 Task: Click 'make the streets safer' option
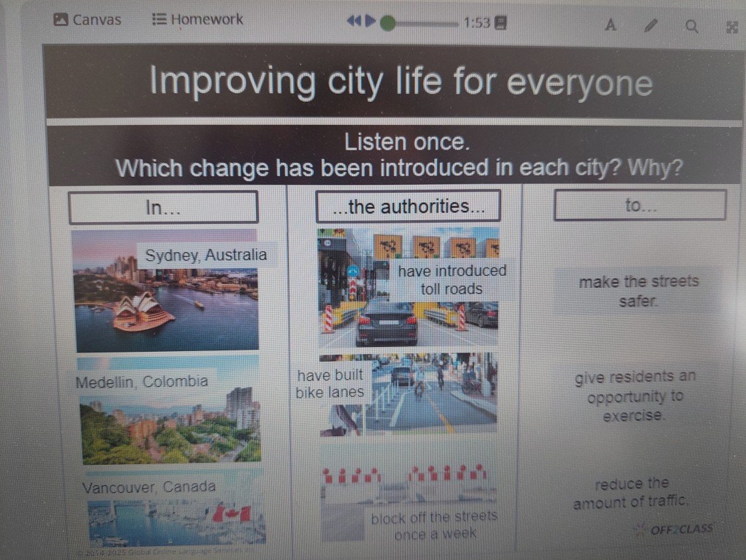638,291
